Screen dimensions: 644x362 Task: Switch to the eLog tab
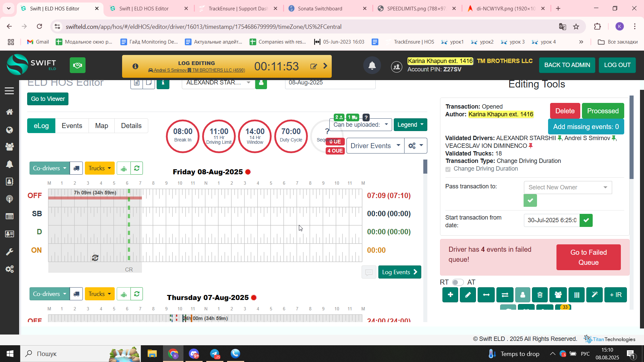41,126
